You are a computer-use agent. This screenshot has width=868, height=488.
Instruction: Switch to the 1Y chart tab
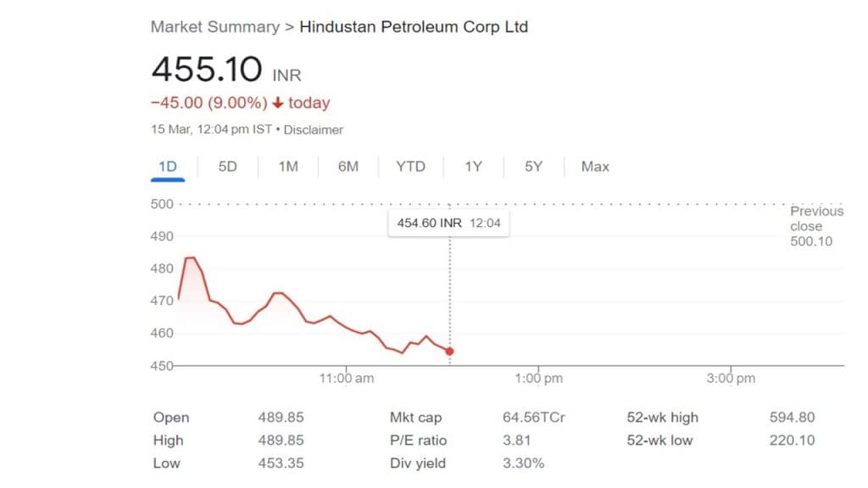pos(473,167)
